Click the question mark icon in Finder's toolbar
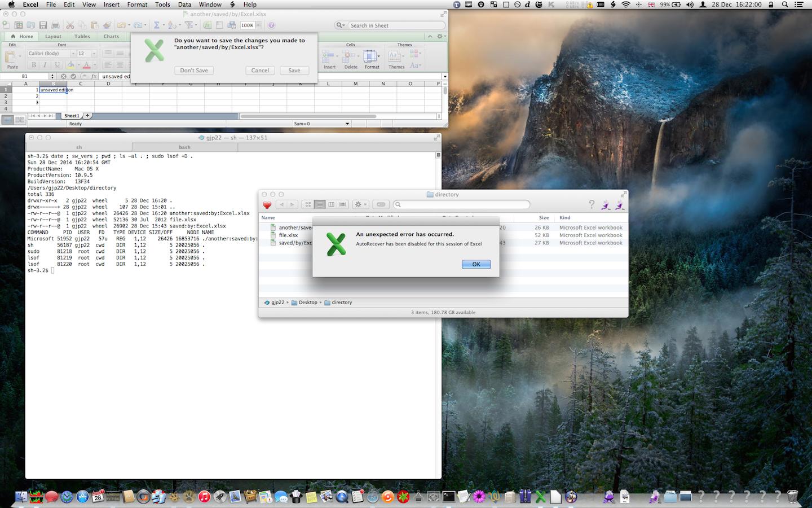The image size is (812, 508). point(592,204)
